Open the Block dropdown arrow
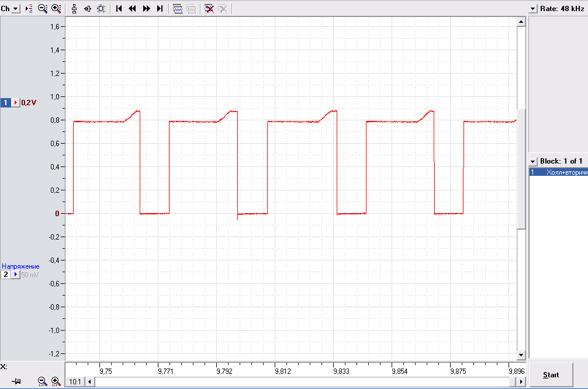 click(532, 161)
